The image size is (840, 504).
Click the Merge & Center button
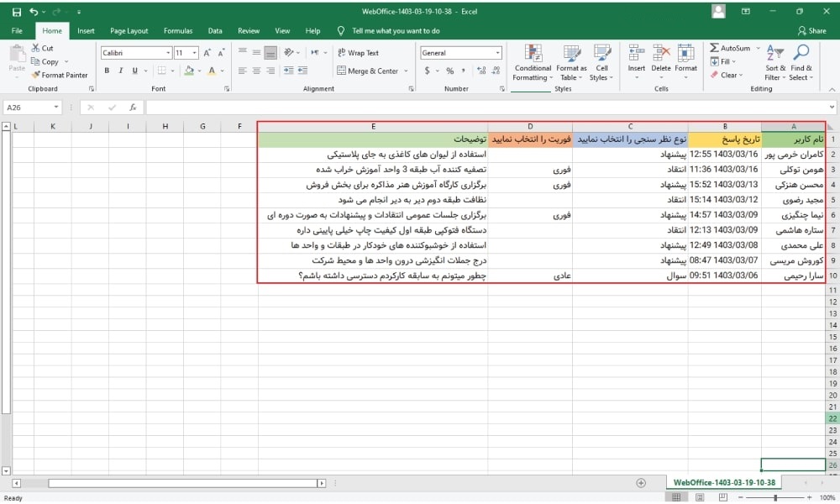pos(371,71)
